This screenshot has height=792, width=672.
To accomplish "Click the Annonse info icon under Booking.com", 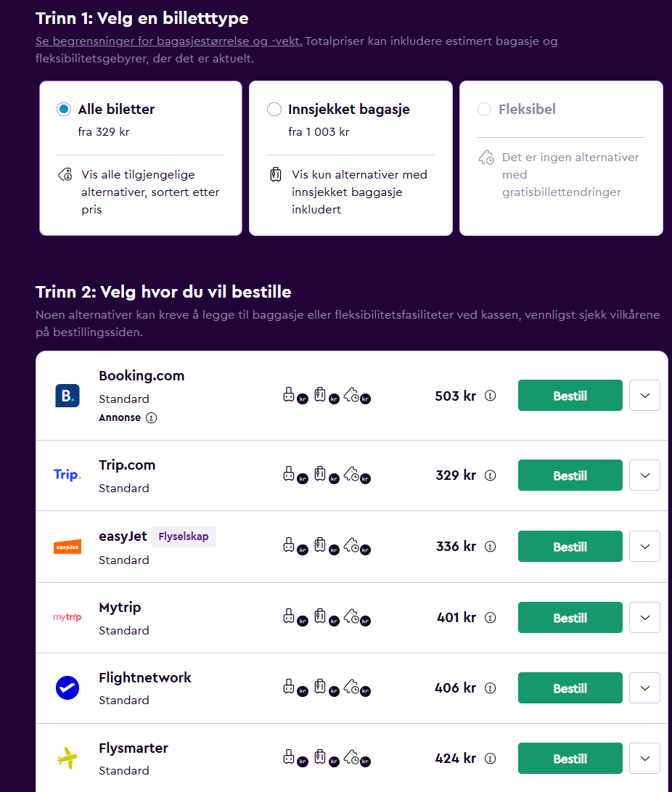I will [x=151, y=417].
